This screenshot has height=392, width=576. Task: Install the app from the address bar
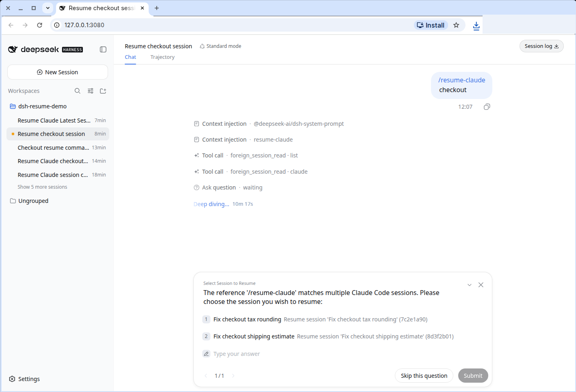(431, 25)
